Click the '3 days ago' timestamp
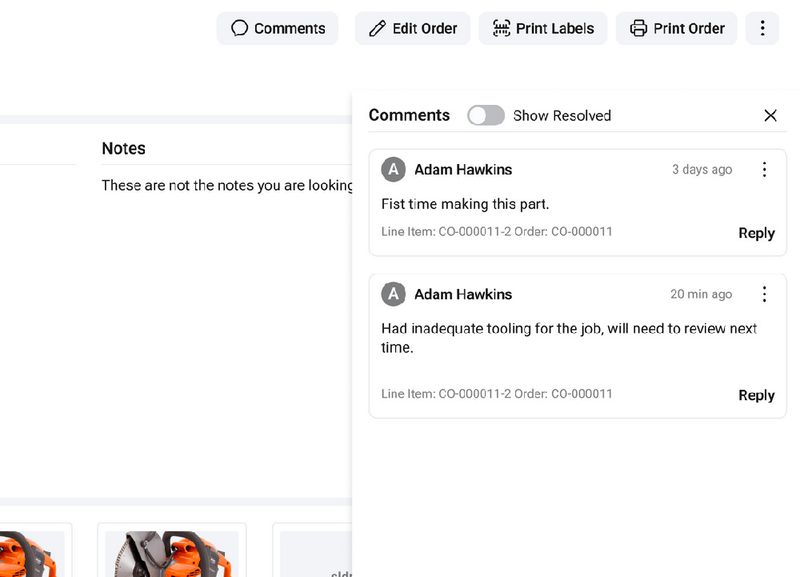The height and width of the screenshot is (577, 800). pos(702,170)
